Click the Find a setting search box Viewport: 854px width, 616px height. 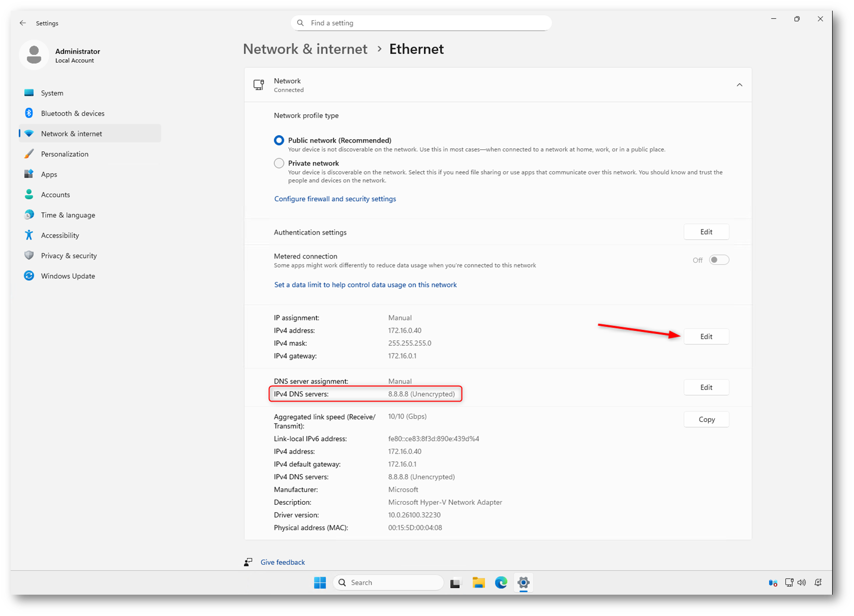421,23
